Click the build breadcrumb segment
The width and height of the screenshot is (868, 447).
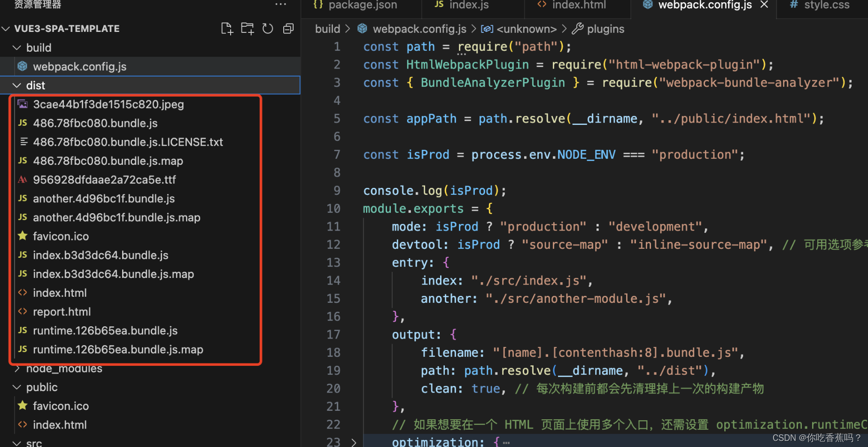pos(327,29)
